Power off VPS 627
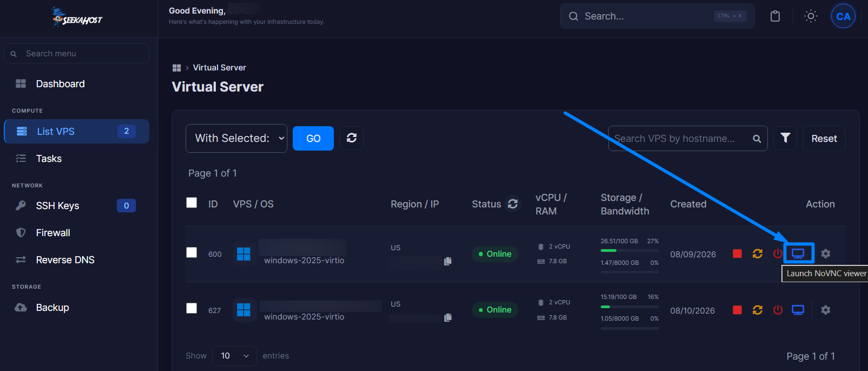The image size is (868, 371). pos(778,310)
